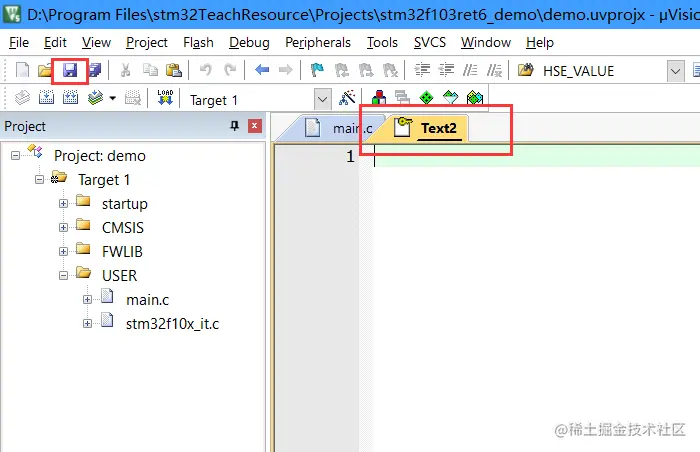700x452 pixels.
Task: Comment out the selection
Action: click(x=470, y=70)
